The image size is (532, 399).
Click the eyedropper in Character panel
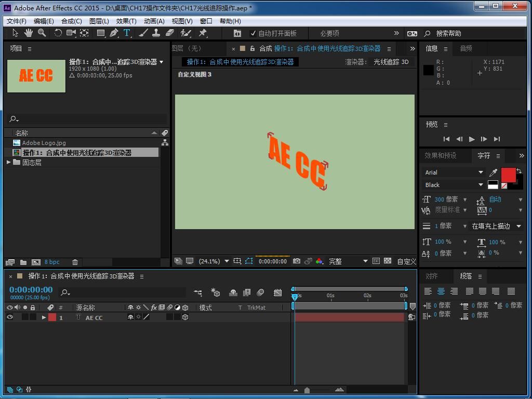493,172
